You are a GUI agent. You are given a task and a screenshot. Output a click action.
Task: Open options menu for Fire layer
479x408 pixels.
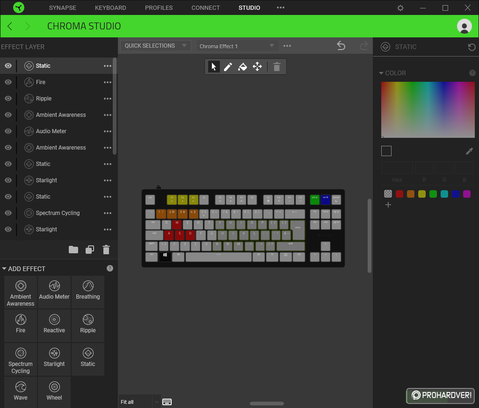tap(107, 82)
